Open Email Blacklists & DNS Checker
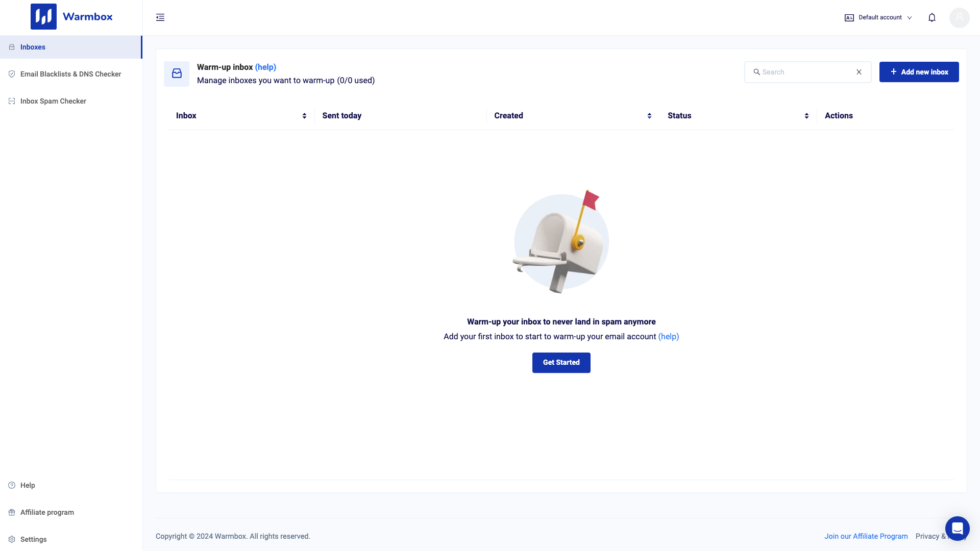980x551 pixels. 70,74
